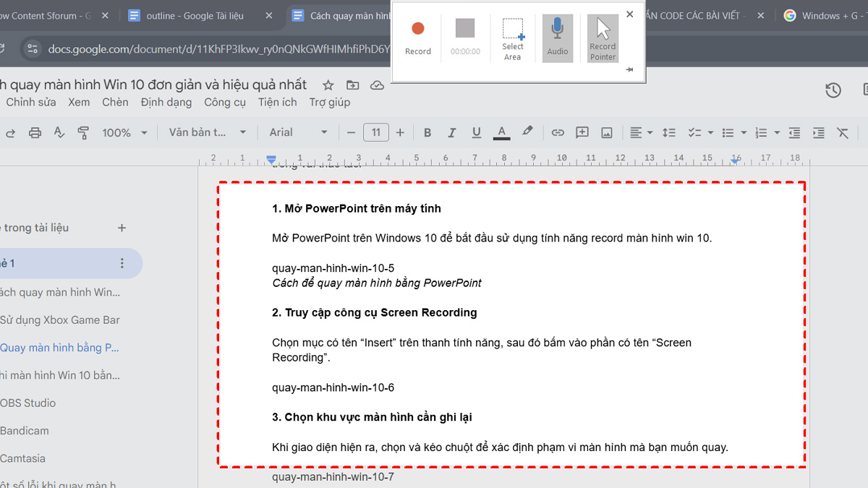868x488 pixels.
Task: Toggle underline formatting
Action: (x=476, y=132)
